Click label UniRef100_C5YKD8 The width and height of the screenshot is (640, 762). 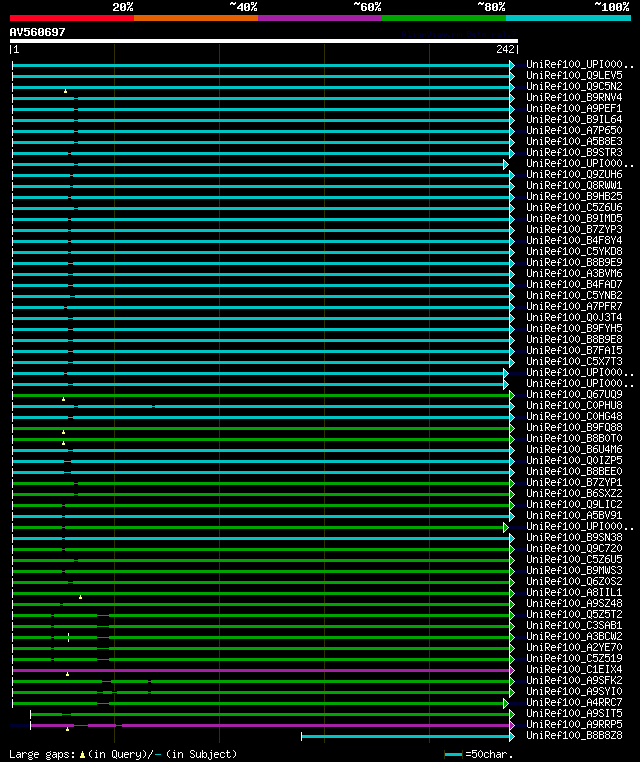click(x=574, y=252)
